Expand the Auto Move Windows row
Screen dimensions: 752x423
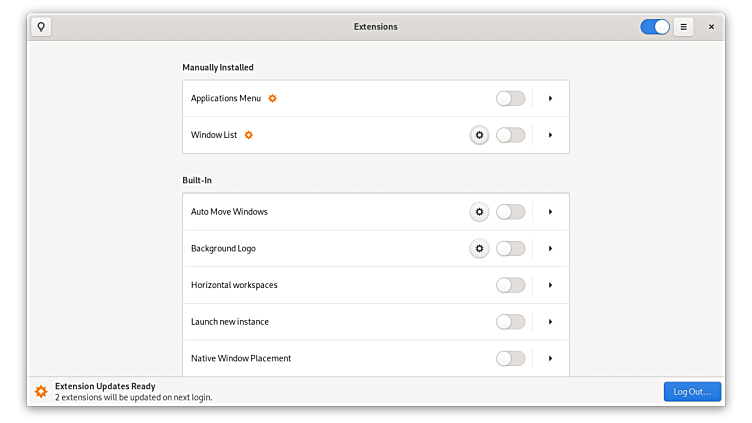[550, 212]
